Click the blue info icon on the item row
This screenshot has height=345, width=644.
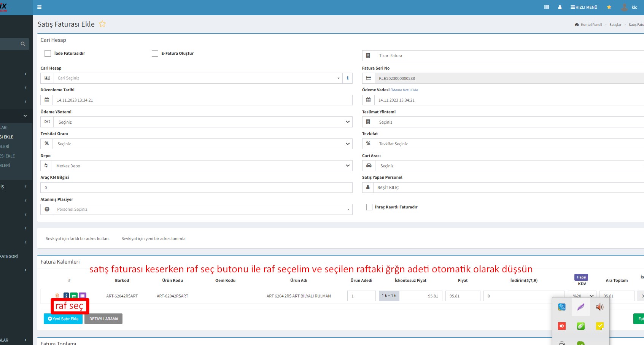66,296
